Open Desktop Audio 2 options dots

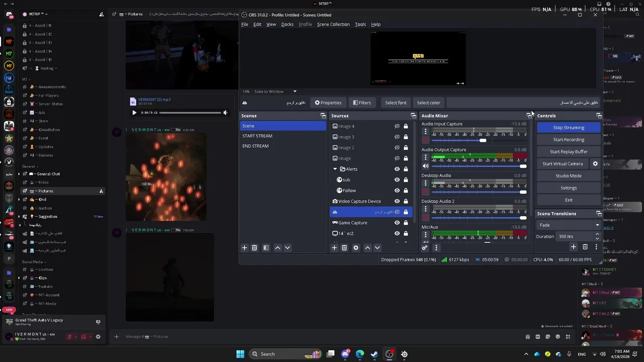coord(425,209)
